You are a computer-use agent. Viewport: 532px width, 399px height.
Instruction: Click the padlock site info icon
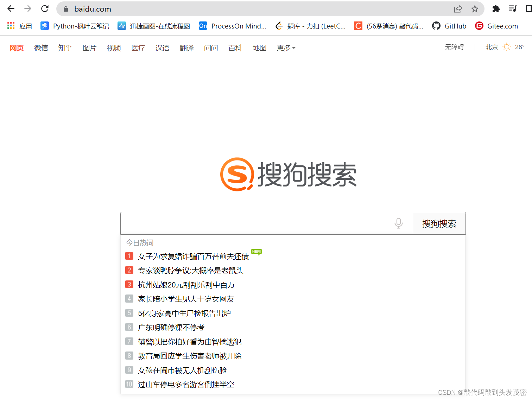[x=65, y=9]
